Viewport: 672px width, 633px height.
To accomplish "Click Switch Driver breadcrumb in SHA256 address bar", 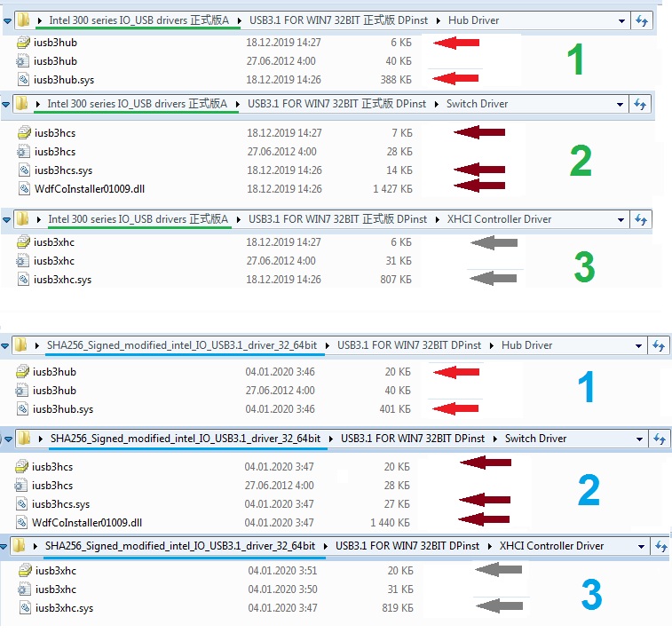I will pyautogui.click(x=535, y=439).
